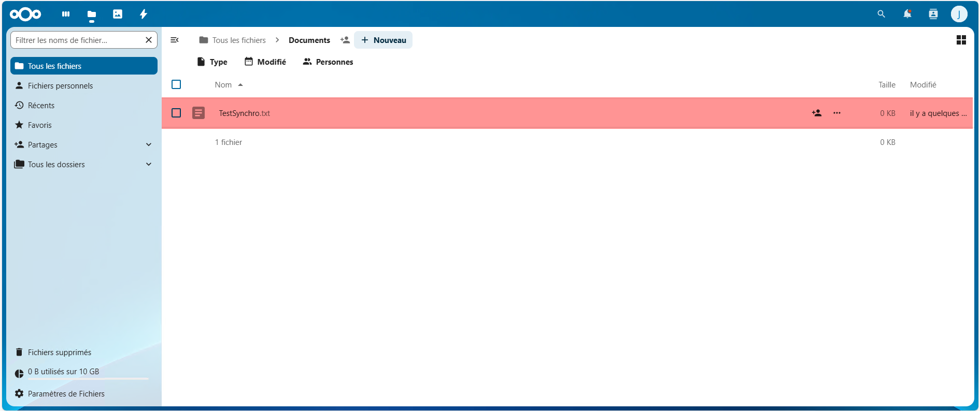
Task: Open the Photos app in header
Action: point(118,14)
